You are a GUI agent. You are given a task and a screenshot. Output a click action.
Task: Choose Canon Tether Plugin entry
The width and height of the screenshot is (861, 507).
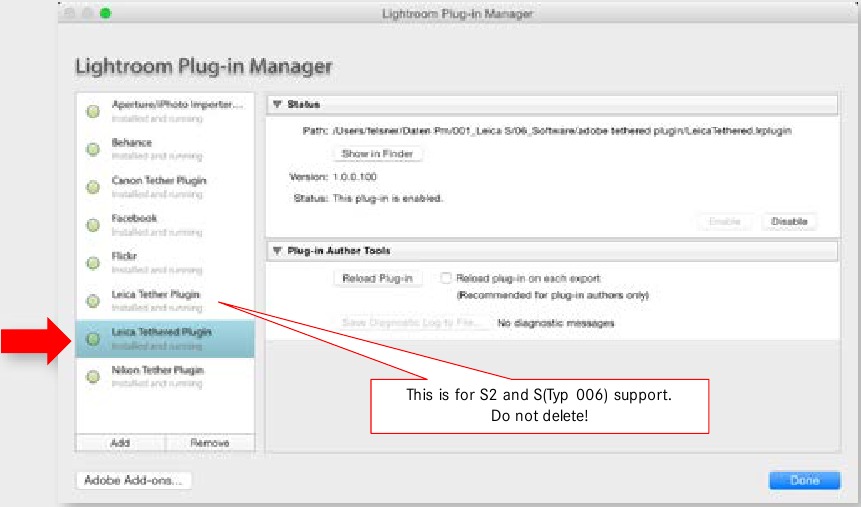(x=165, y=187)
